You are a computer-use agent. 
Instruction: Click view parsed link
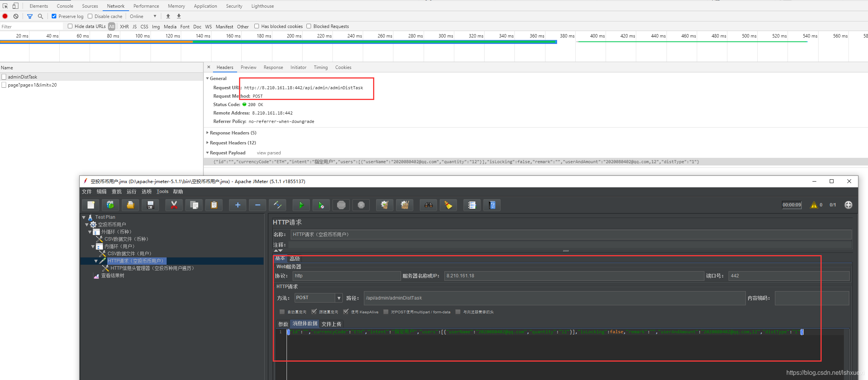[x=269, y=152]
